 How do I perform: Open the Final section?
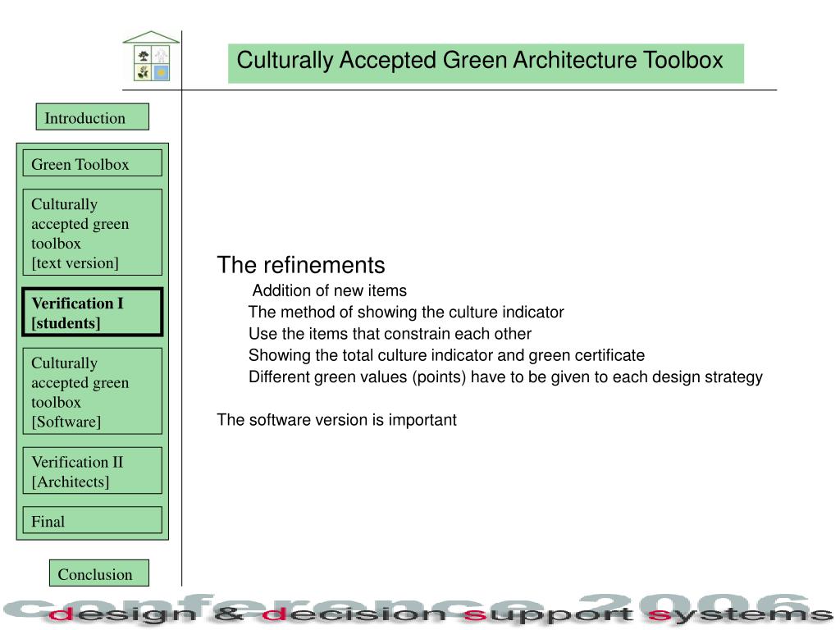[x=92, y=520]
